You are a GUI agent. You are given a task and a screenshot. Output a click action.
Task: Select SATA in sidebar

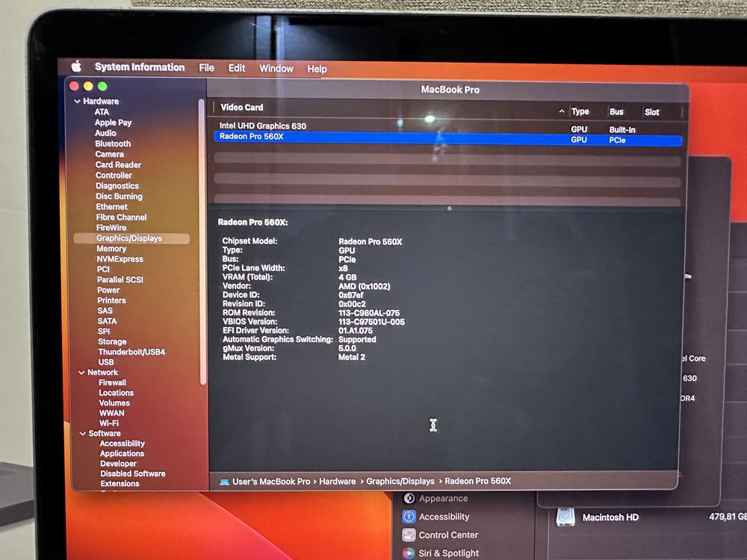tap(107, 321)
